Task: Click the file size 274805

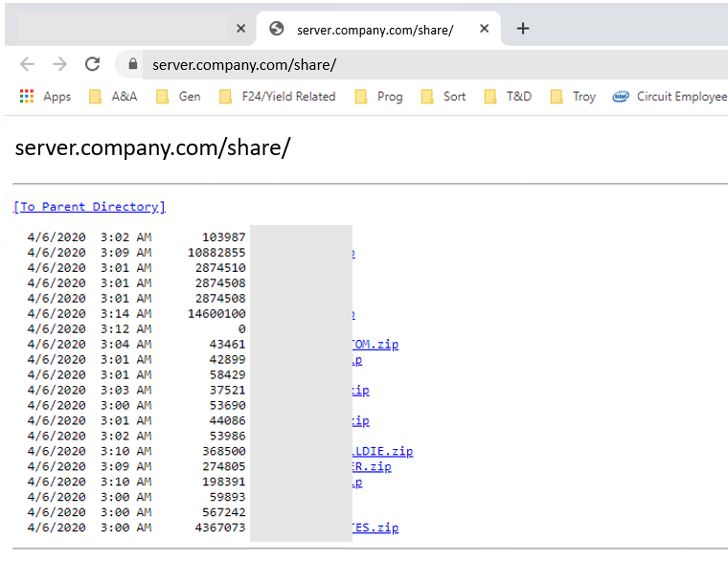Action: 224,466
